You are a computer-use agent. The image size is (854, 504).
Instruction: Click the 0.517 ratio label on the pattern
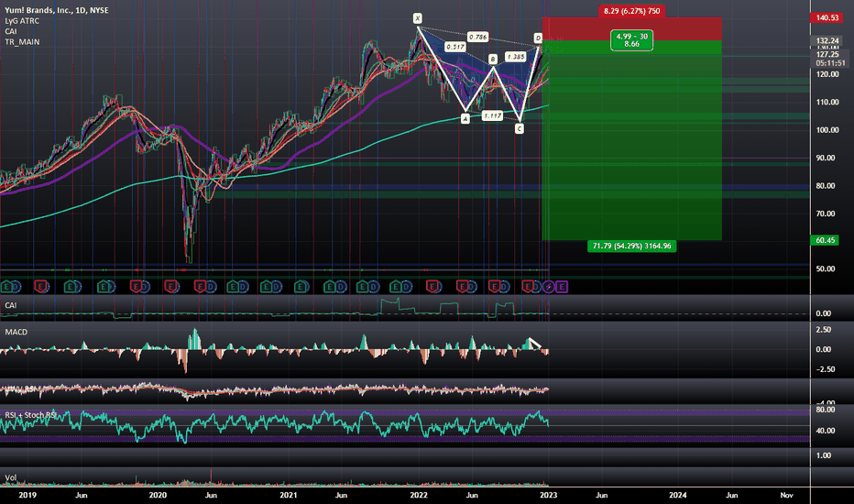point(454,47)
